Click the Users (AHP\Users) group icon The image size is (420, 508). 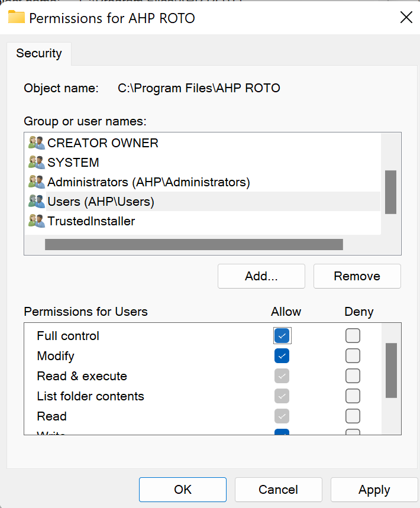click(37, 202)
